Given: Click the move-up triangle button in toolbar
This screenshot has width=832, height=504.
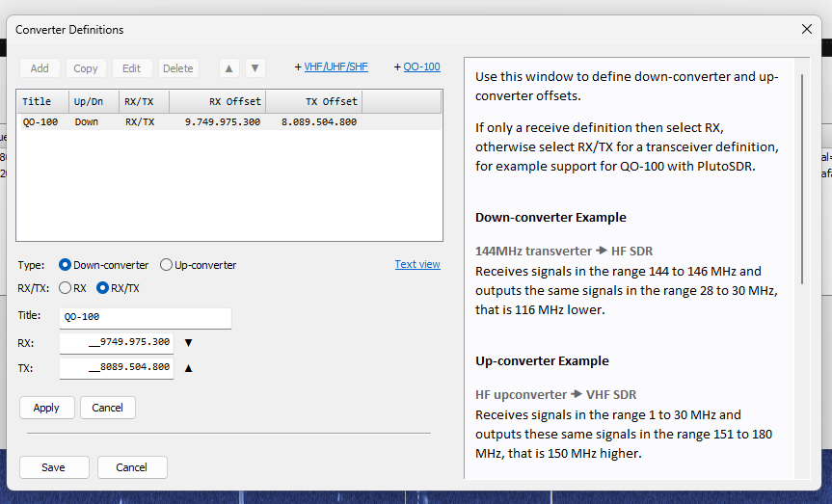Looking at the screenshot, I should tap(229, 67).
